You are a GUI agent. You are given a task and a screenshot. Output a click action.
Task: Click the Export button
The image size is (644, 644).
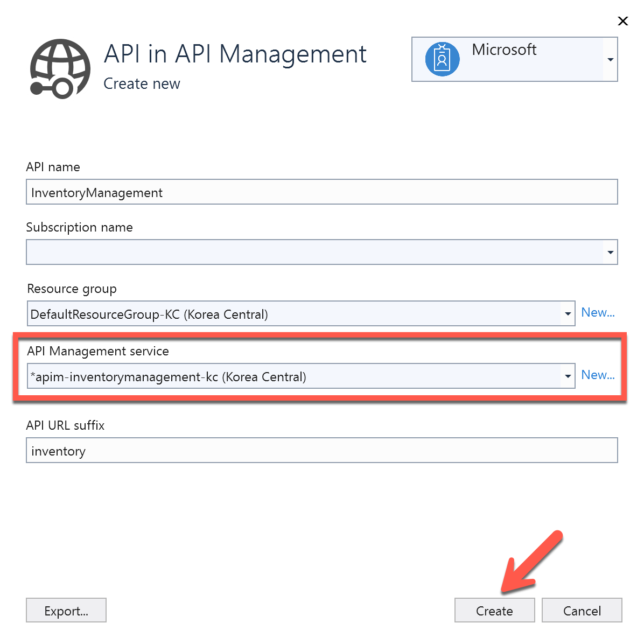coord(66,611)
